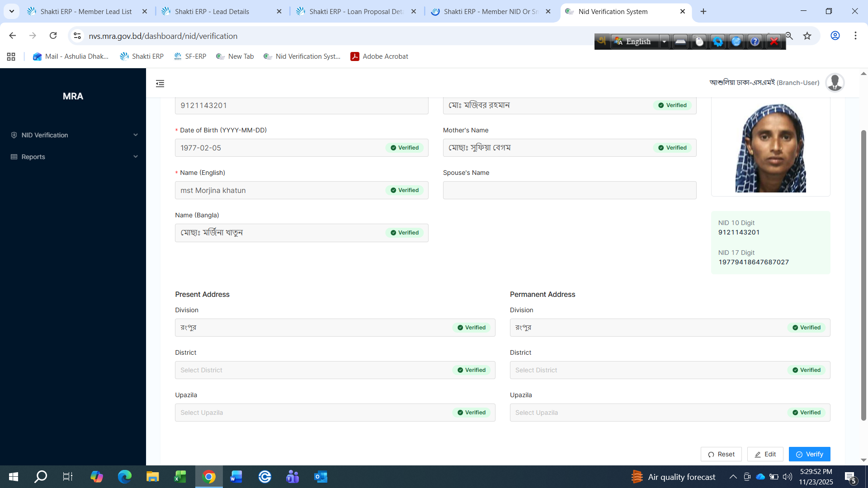Open the Present Address district dropdown
This screenshot has height=488, width=868.
312,370
